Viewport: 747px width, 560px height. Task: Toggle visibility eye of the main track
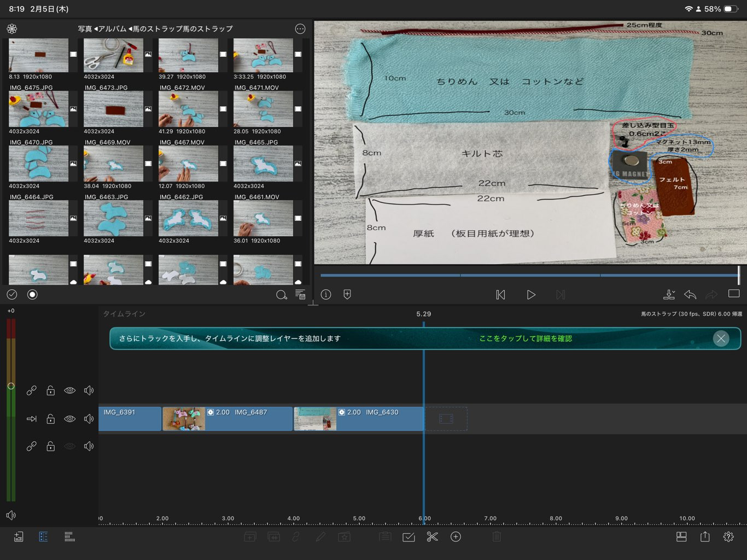point(70,419)
